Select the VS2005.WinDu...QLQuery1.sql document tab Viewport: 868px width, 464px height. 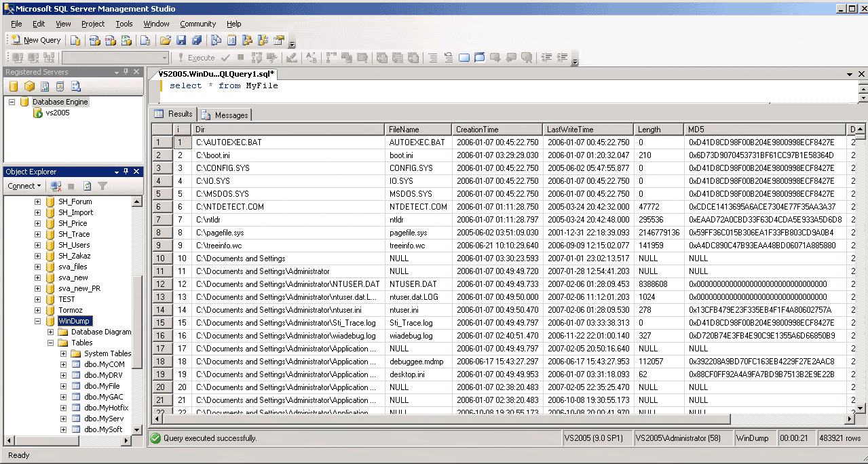coord(216,74)
